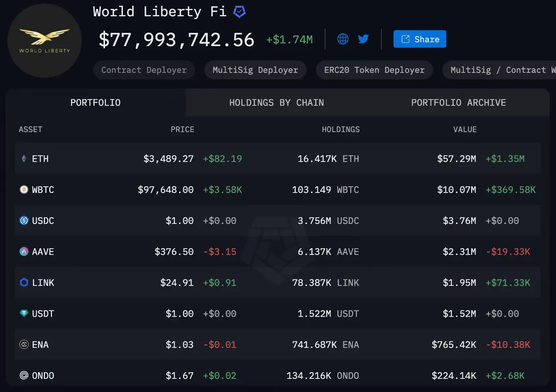556x392 pixels.
Task: Switch to the Portfolio tab
Action: coord(95,103)
